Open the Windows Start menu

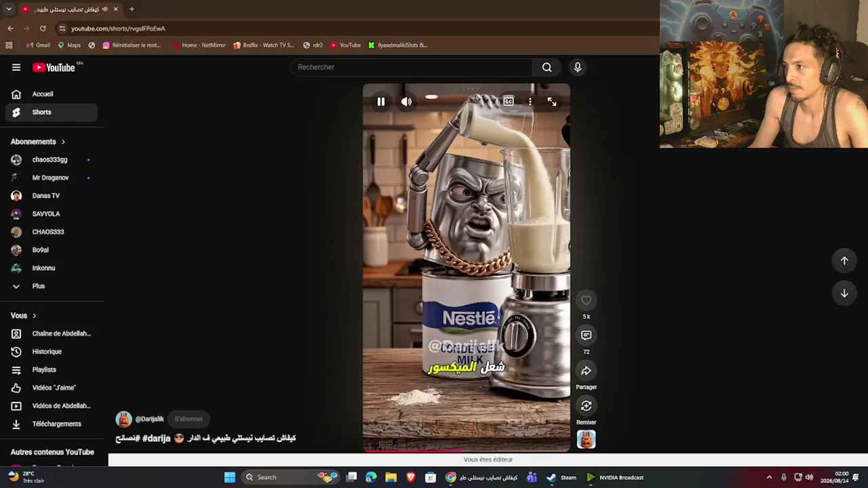pyautogui.click(x=230, y=478)
